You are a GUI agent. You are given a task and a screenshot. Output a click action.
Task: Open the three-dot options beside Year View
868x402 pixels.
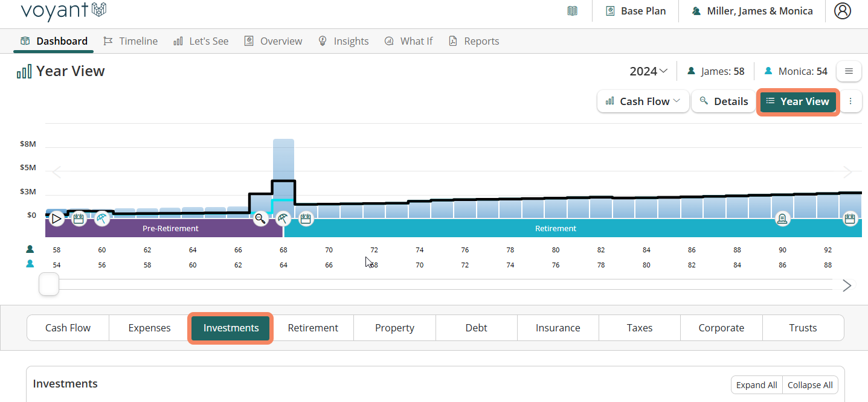pos(850,101)
